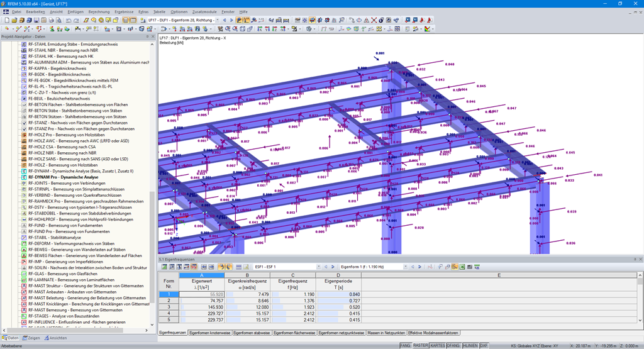Image resolution: width=644 pixels, height=349 pixels.
Task: Click the Save diskette icon
Action: click(x=36, y=19)
